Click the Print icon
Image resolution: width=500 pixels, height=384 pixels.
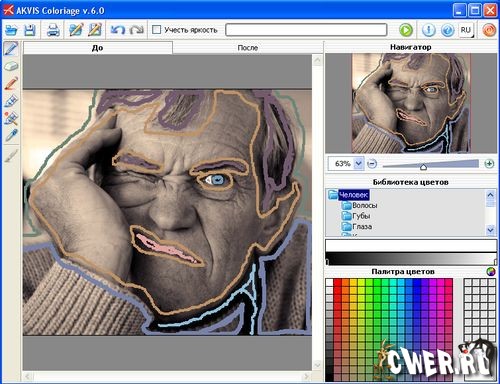[53, 30]
